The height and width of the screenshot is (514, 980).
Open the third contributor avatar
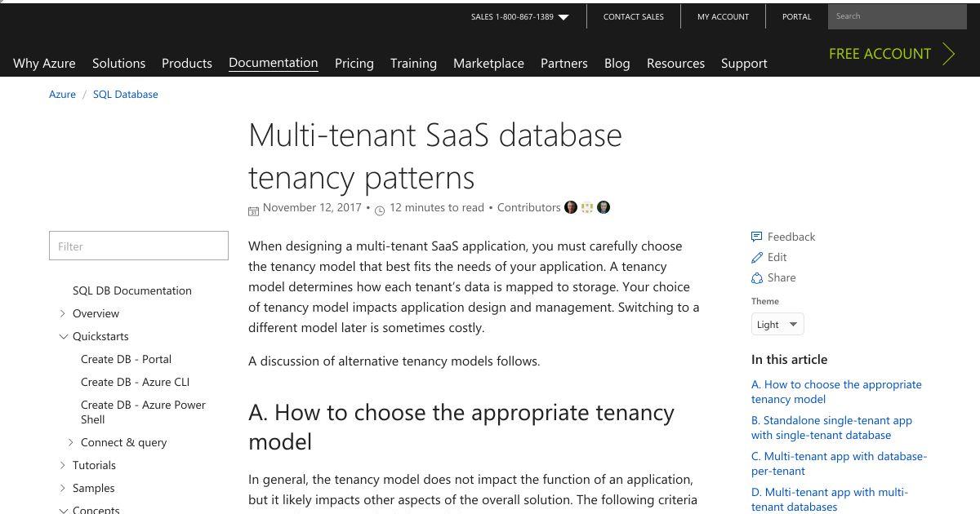604,207
